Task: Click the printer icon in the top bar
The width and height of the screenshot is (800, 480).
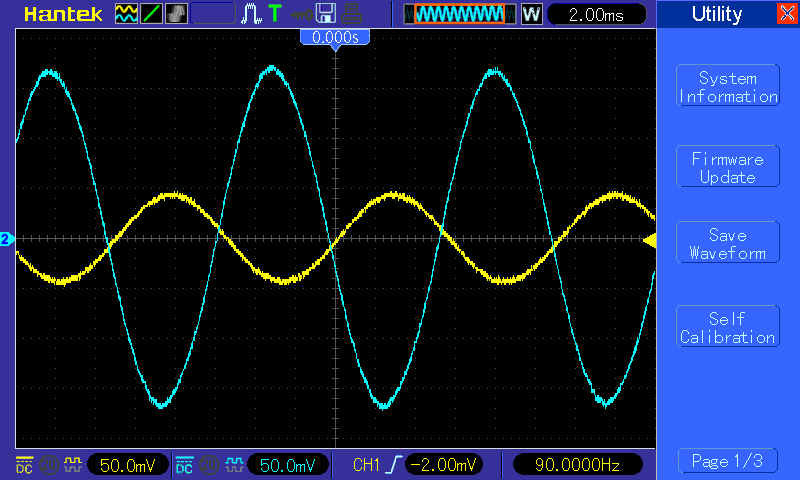Action: pyautogui.click(x=352, y=14)
